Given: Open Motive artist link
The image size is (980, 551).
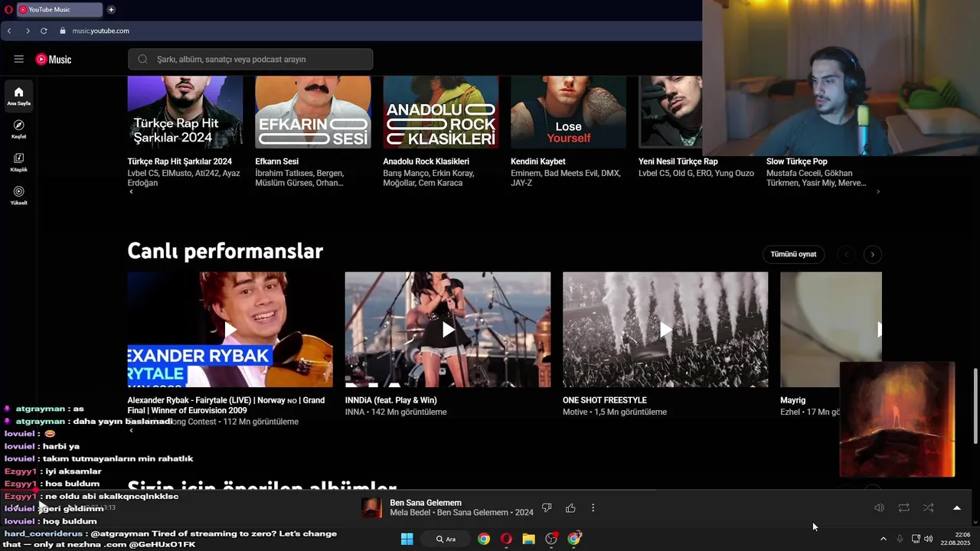Looking at the screenshot, I should [x=575, y=412].
